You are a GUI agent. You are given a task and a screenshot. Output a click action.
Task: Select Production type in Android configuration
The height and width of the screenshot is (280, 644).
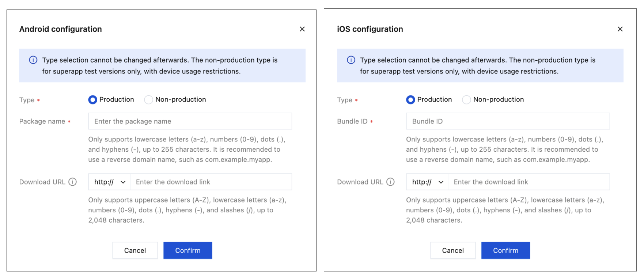point(93,99)
